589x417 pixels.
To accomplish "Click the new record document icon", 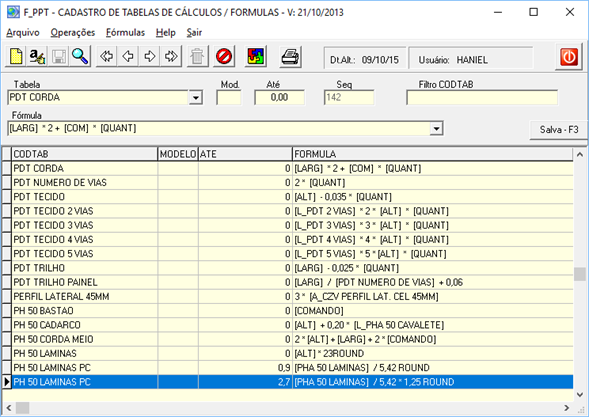I will 16,57.
